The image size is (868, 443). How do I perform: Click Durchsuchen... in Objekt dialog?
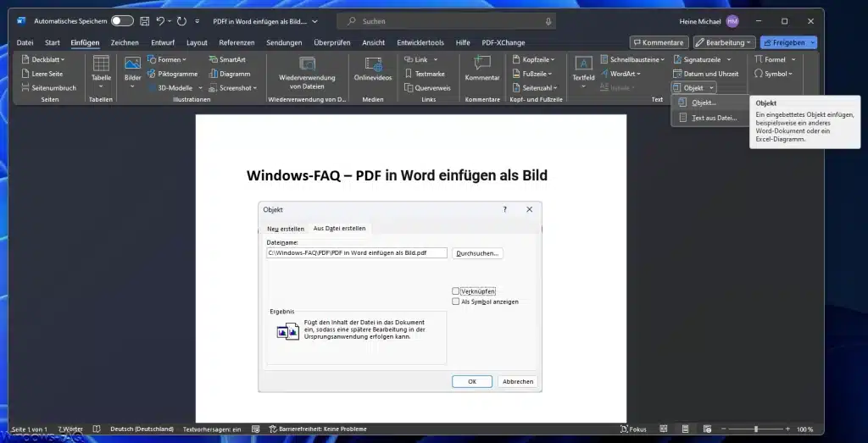point(477,253)
